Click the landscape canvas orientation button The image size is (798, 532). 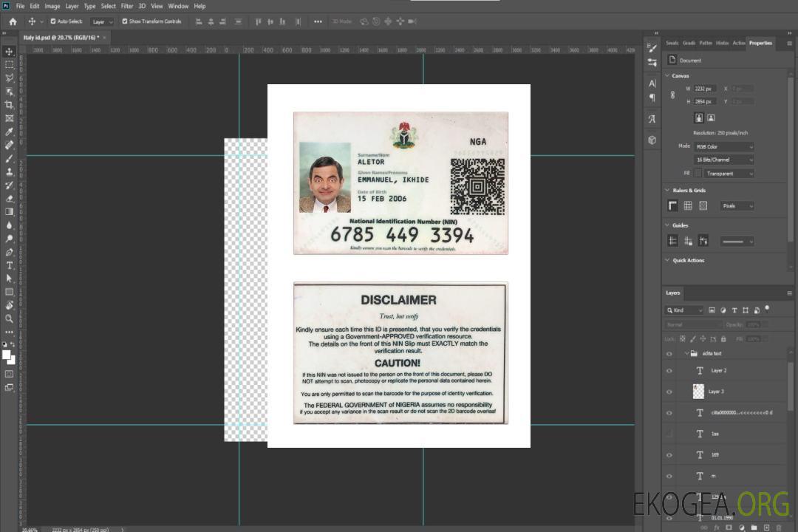(711, 117)
